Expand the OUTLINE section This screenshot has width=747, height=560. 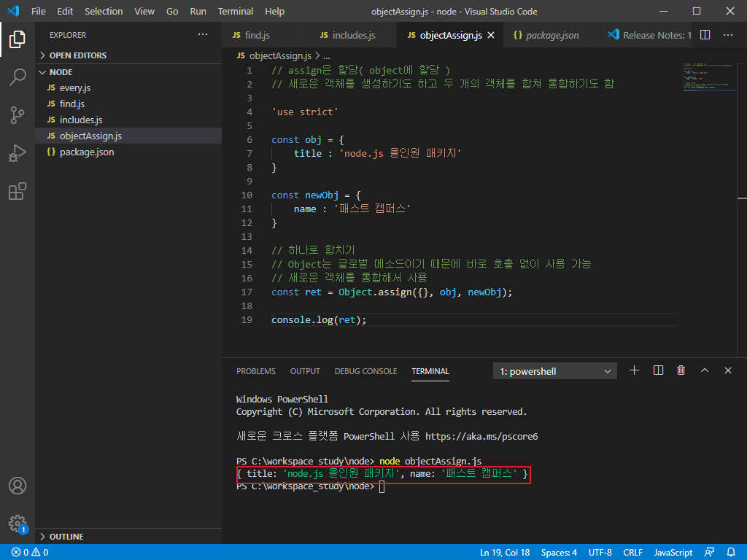tap(128, 537)
